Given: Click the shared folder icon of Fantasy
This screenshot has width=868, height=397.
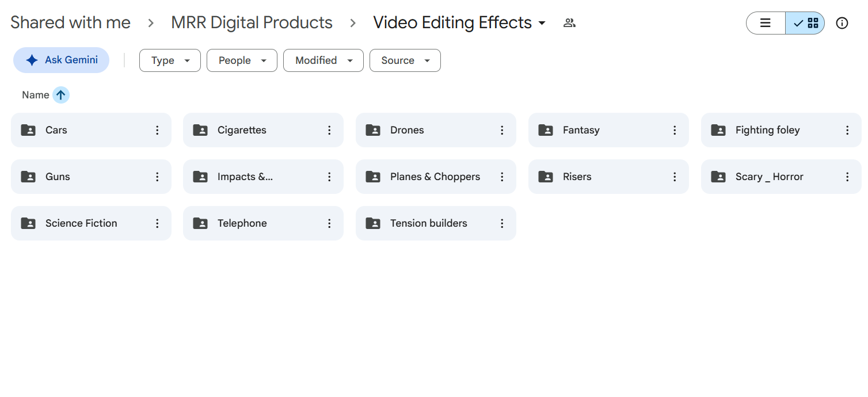Looking at the screenshot, I should (546, 130).
